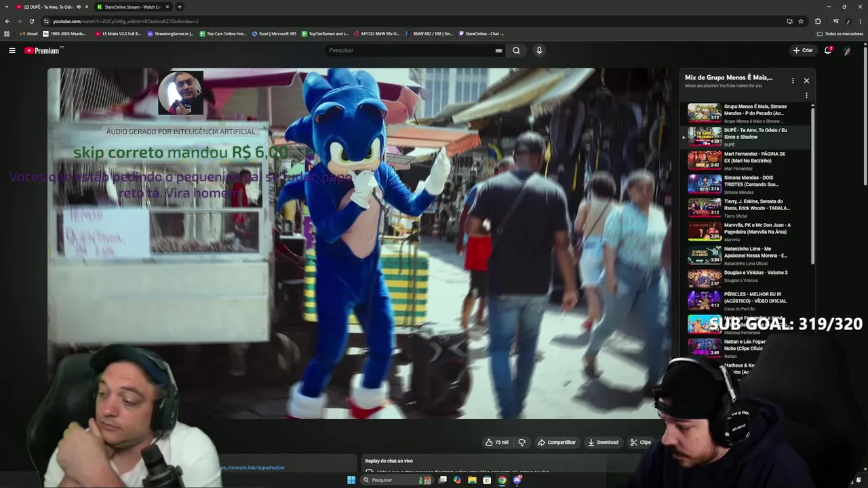Viewport: 868px width, 488px height.
Task: Focus the Pesquisar YouTube search field
Action: (415, 50)
